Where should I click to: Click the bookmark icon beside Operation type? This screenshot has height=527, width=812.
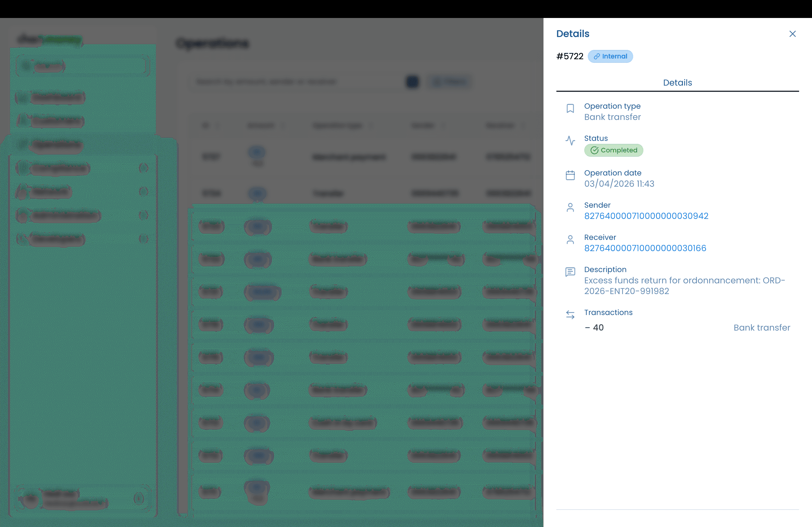tap(570, 108)
